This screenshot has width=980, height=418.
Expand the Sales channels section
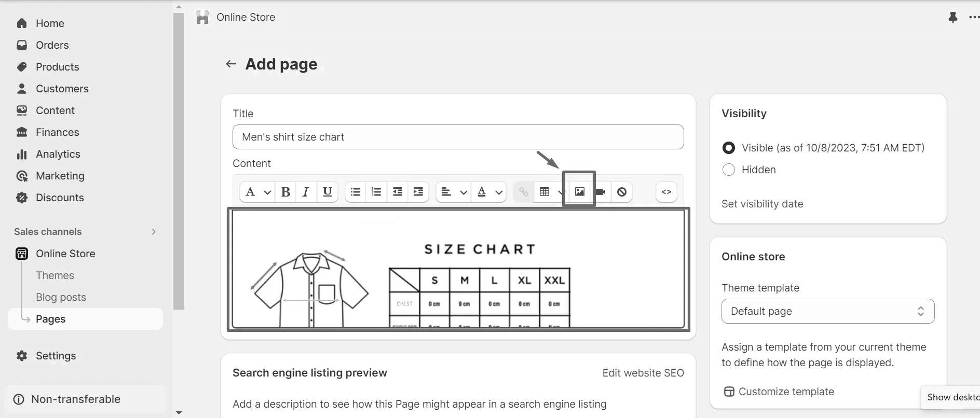pos(154,232)
